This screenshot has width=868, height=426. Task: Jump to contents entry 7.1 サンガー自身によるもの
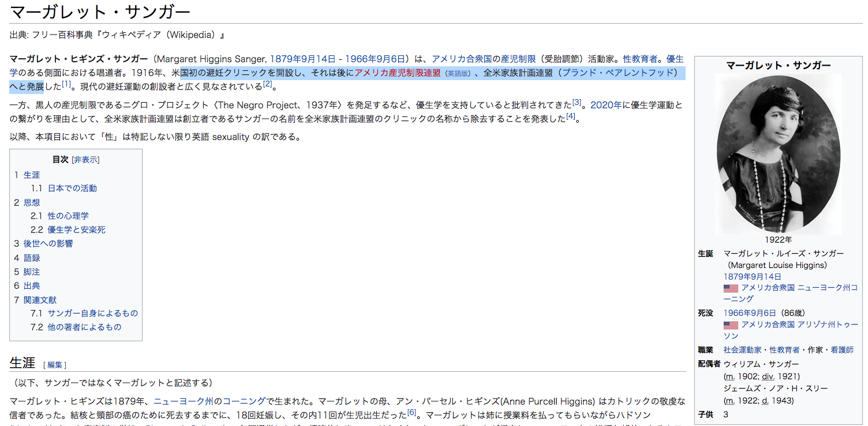pos(84,313)
